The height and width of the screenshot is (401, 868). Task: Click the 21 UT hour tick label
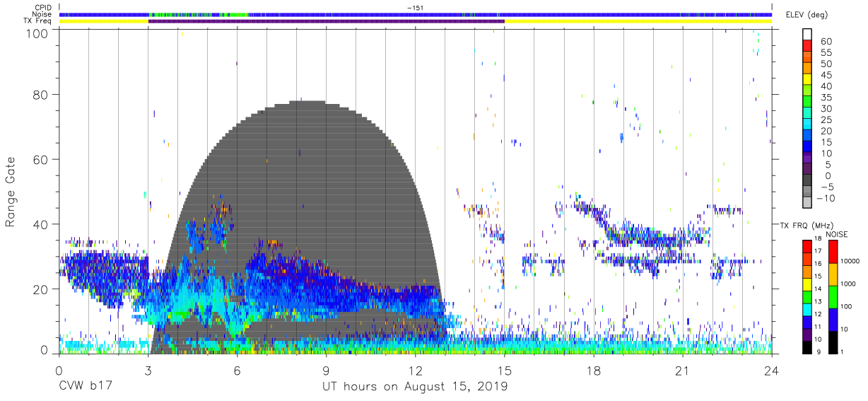click(683, 371)
